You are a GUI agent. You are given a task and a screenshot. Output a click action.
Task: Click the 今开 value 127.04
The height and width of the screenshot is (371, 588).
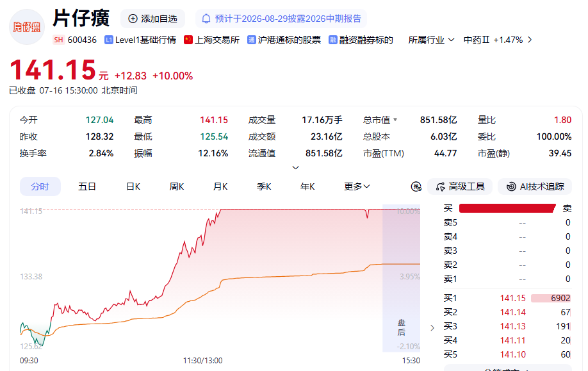pos(99,120)
